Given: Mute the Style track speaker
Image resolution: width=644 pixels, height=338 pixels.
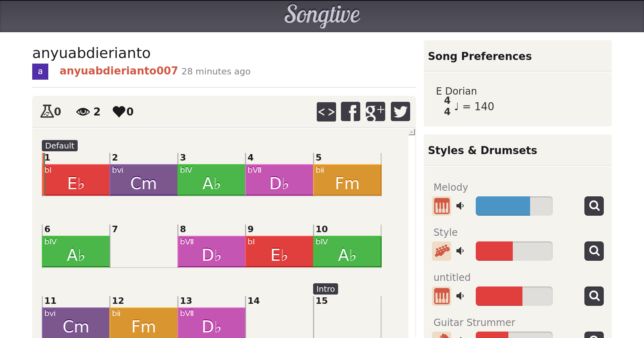Looking at the screenshot, I should (x=460, y=251).
